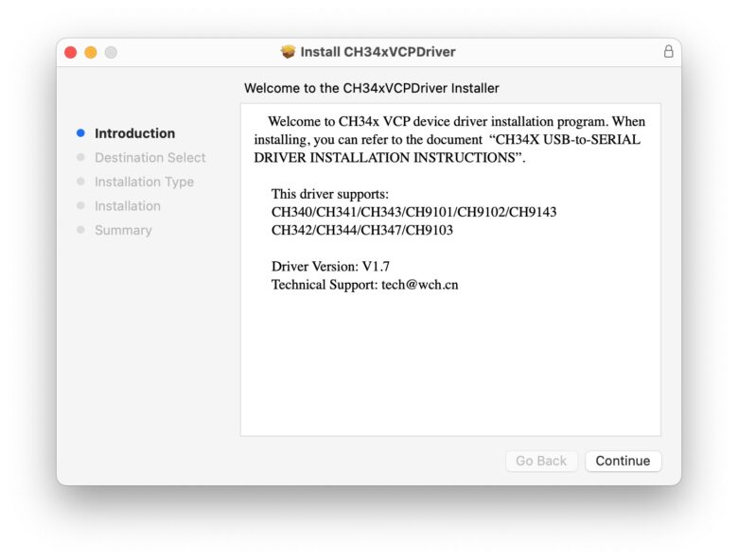Viewport: 738px width, 560px height.
Task: Click the CH342/CH344/CH347/CH9103 line
Action: click(362, 230)
